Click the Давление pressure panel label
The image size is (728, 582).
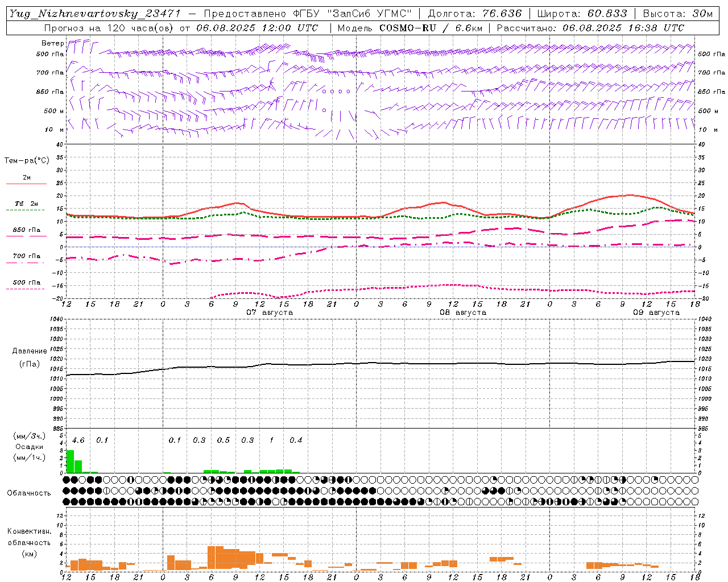point(29,351)
